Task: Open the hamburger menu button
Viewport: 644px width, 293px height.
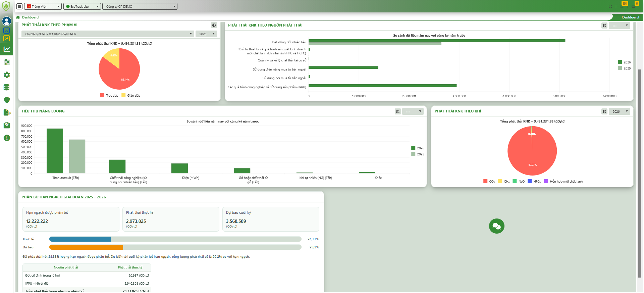Action: tap(19, 6)
